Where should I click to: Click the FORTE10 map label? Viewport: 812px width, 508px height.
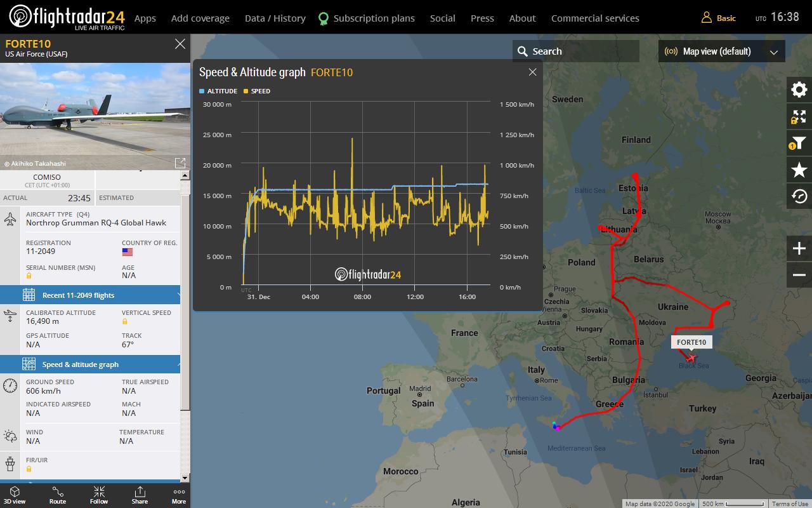click(x=691, y=342)
